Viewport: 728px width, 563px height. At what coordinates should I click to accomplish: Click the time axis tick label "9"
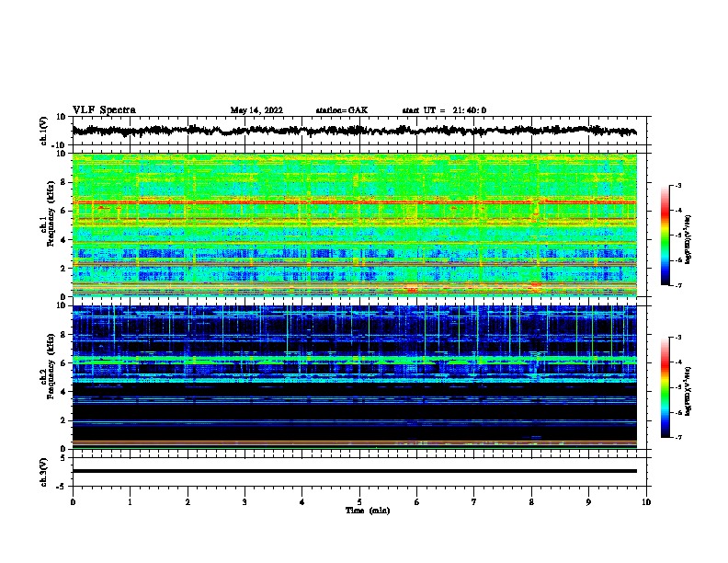pyautogui.click(x=588, y=501)
